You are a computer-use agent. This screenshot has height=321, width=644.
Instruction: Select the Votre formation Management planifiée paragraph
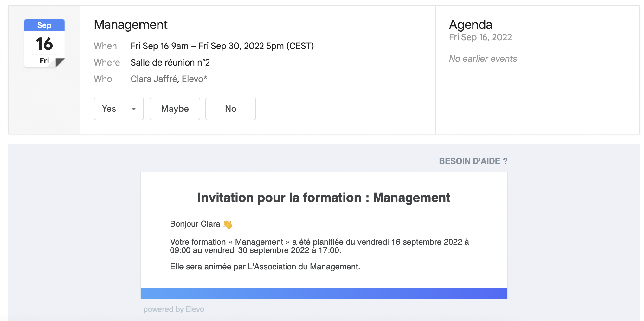pos(319,246)
